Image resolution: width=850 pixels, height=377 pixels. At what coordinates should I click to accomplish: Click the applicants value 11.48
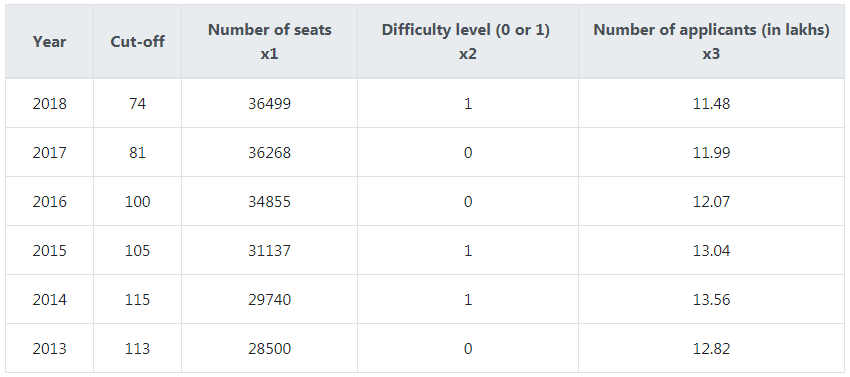tap(711, 104)
